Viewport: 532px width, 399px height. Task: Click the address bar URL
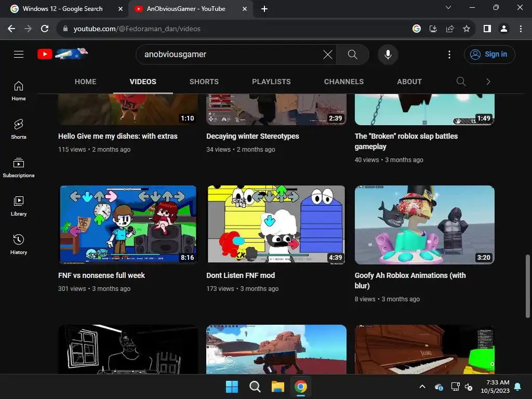[137, 29]
